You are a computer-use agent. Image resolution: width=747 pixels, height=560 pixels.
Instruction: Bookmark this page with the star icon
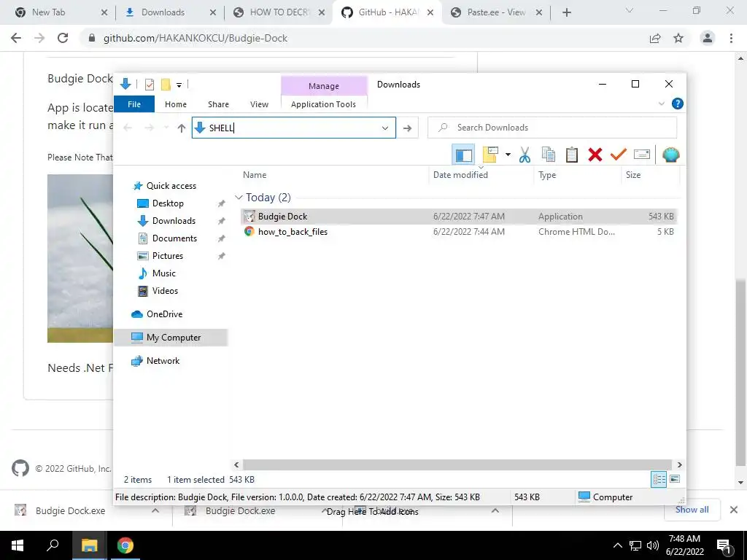coord(678,38)
